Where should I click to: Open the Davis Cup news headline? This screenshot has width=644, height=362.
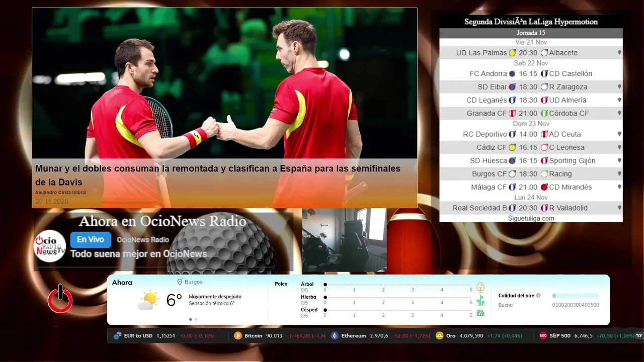218,175
